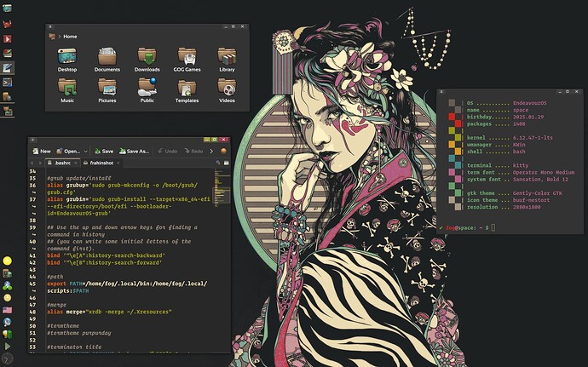Click the Open... button in the editor

69,151
